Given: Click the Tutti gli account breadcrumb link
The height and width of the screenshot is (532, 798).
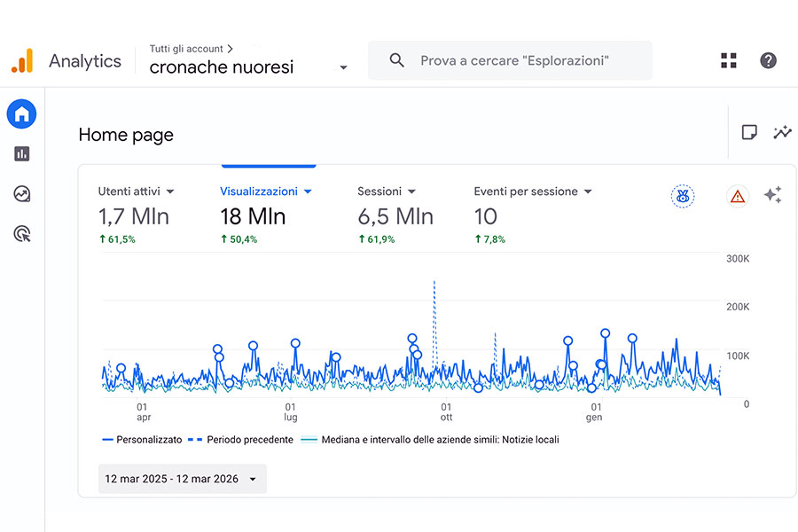Looking at the screenshot, I should [186, 49].
